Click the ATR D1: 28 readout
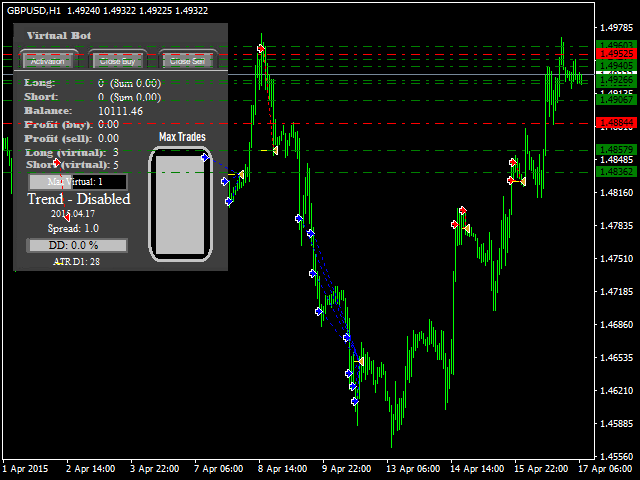Image resolution: width=640 pixels, height=480 pixels. click(76, 262)
